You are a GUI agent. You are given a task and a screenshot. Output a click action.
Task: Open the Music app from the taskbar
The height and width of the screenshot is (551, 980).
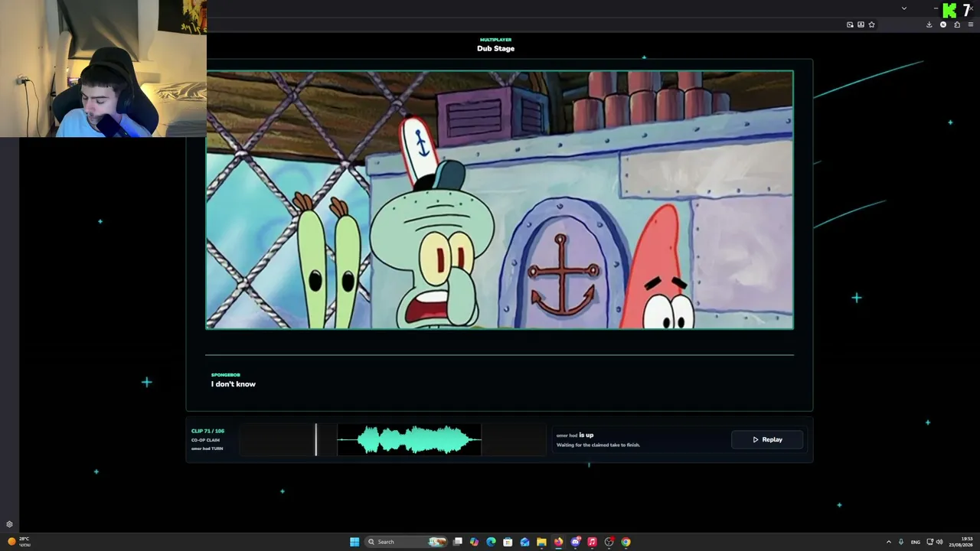[592, 542]
